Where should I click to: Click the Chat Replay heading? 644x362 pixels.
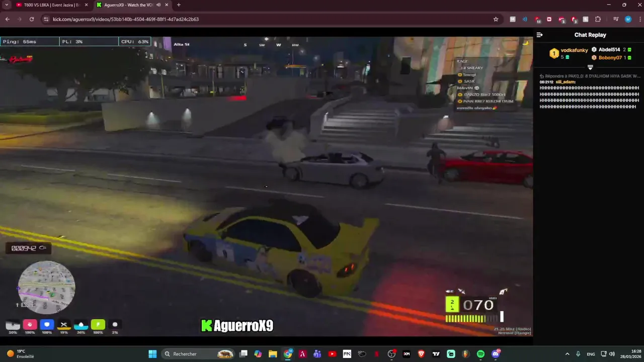(590, 35)
